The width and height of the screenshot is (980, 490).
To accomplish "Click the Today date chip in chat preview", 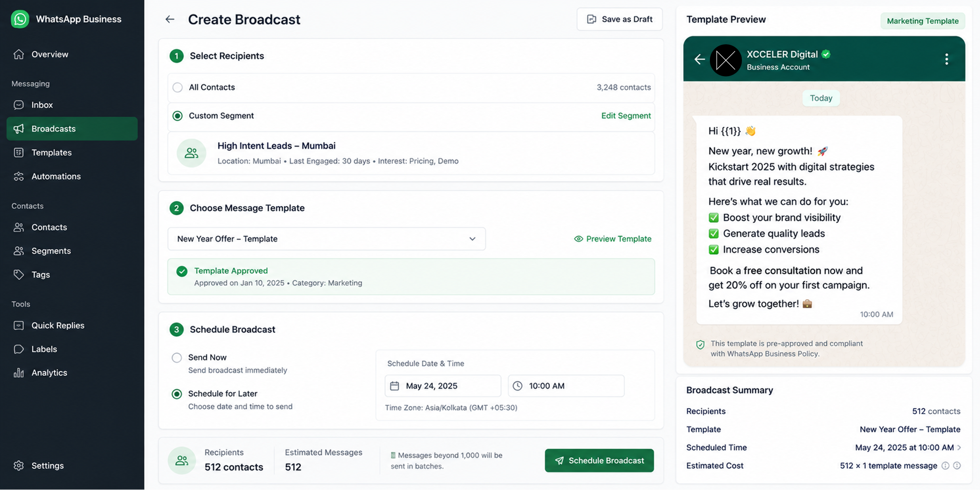I will [x=821, y=98].
